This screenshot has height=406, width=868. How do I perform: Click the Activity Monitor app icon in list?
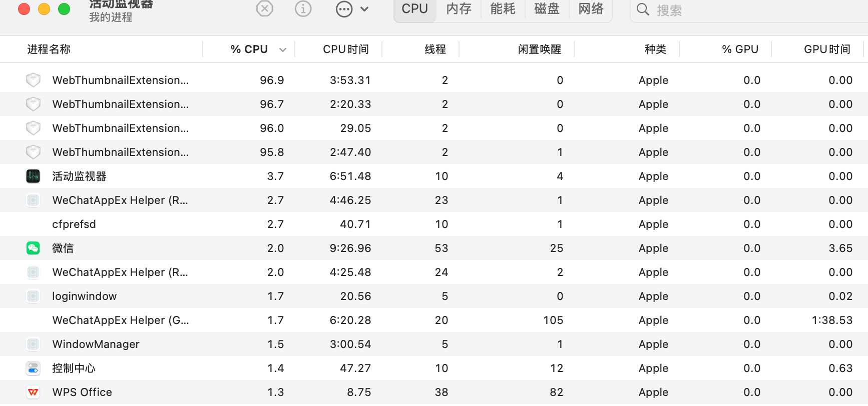tap(33, 176)
